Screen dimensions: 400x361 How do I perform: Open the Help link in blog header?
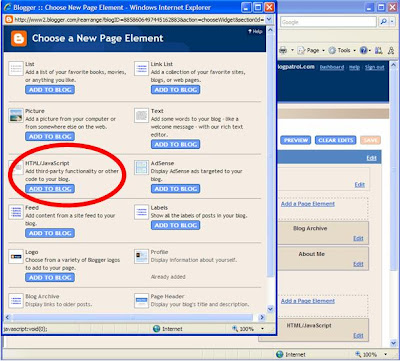354,67
